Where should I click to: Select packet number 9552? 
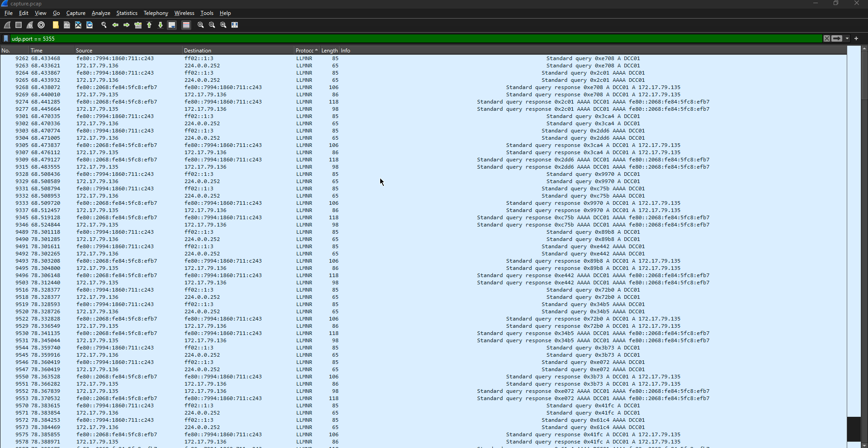point(423,391)
